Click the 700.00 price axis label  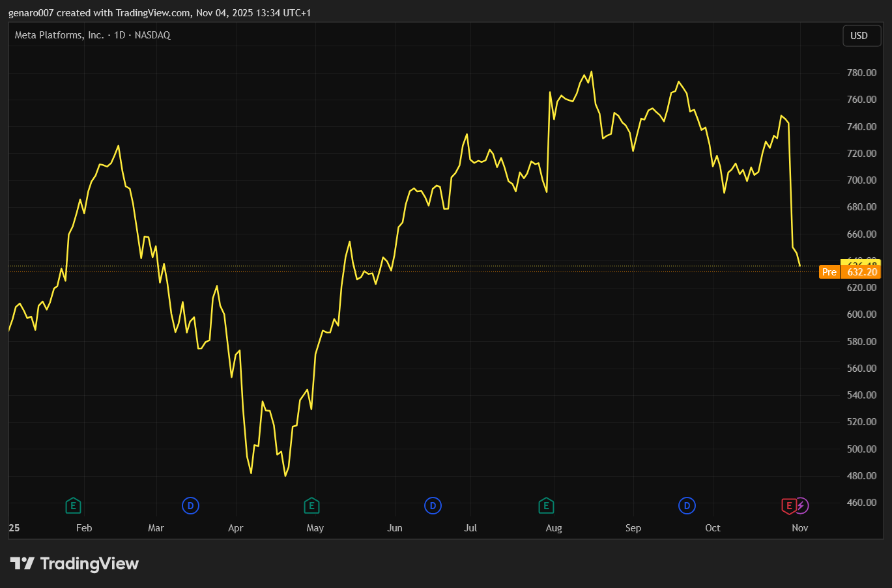click(x=861, y=180)
